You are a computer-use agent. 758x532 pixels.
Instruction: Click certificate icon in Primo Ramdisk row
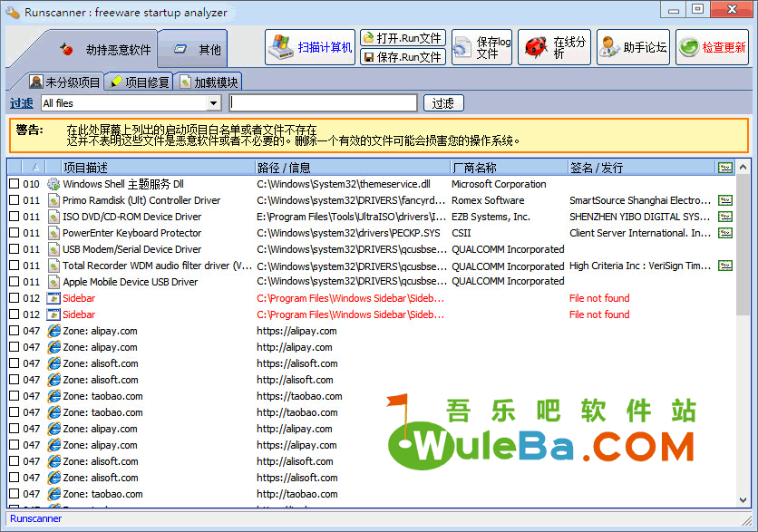(725, 200)
